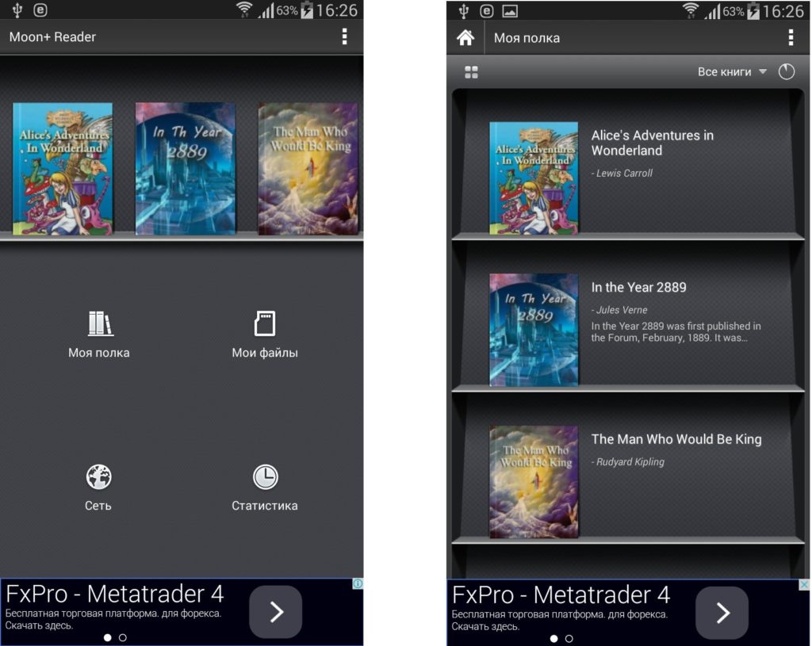Screen dimensions: 812x646
Task: Open the Сеть globe icon
Action: [x=98, y=476]
